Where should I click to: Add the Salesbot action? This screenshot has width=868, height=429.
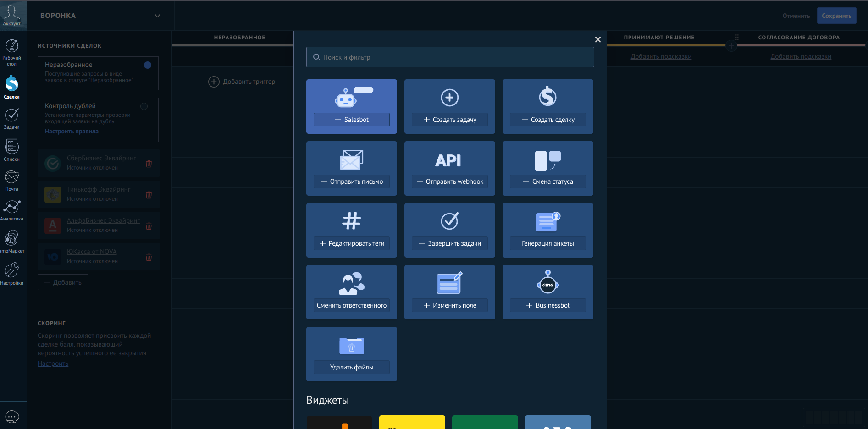click(351, 120)
